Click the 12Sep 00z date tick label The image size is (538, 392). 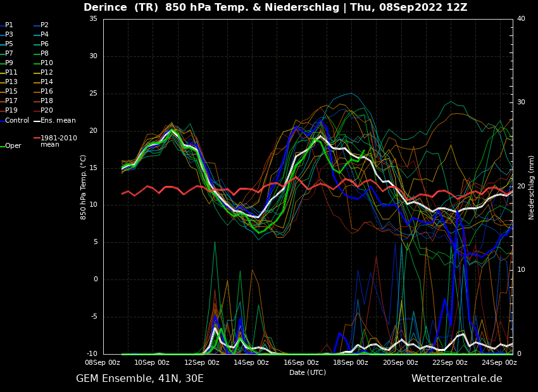[x=202, y=362]
